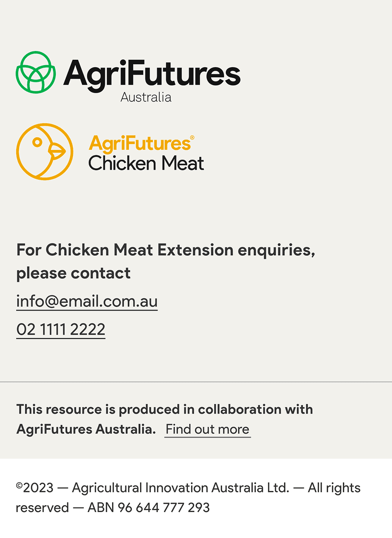The height and width of the screenshot is (538, 392).
Task: Click the bold 'AgriFutures Australia.' text
Action: point(86,429)
